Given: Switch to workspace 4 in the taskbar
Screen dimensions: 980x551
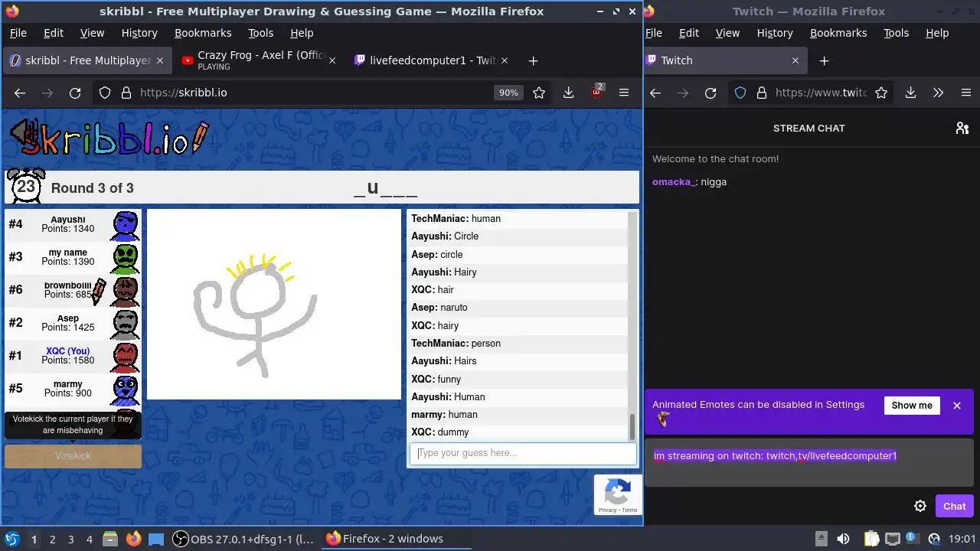Looking at the screenshot, I should tap(89, 539).
